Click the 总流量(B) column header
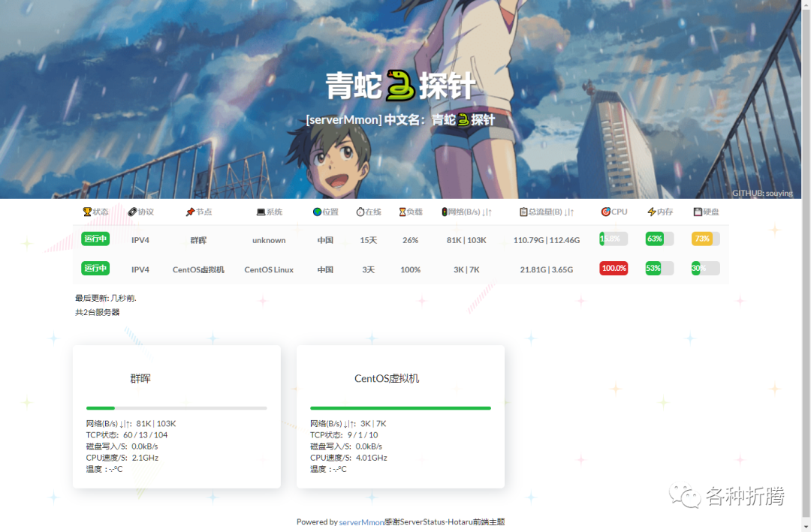 [547, 212]
